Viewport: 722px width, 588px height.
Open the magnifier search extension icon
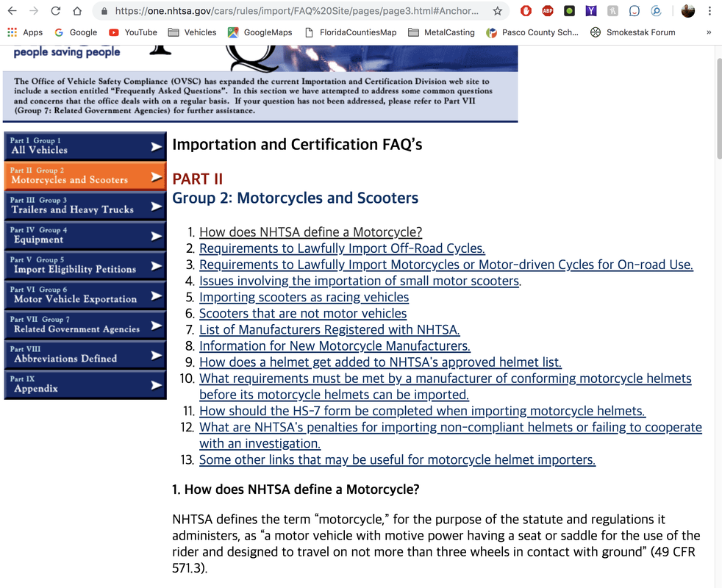[x=656, y=10]
